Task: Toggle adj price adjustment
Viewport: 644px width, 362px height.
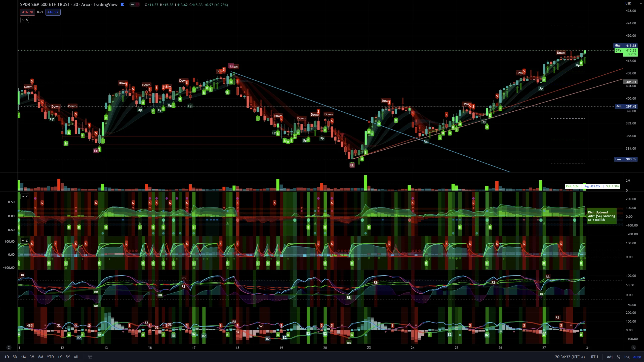Action: 610,357
